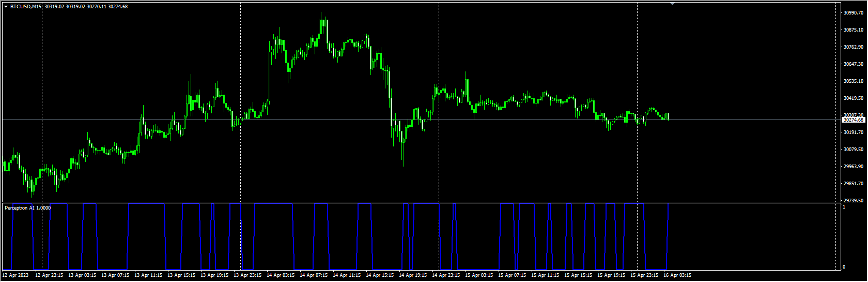The height and width of the screenshot is (282, 868).
Task: Click the indicator scale value 0
Action: pos(844,267)
